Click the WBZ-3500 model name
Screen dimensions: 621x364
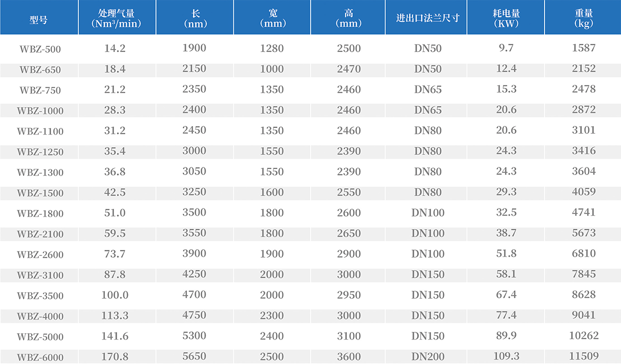tap(40, 296)
